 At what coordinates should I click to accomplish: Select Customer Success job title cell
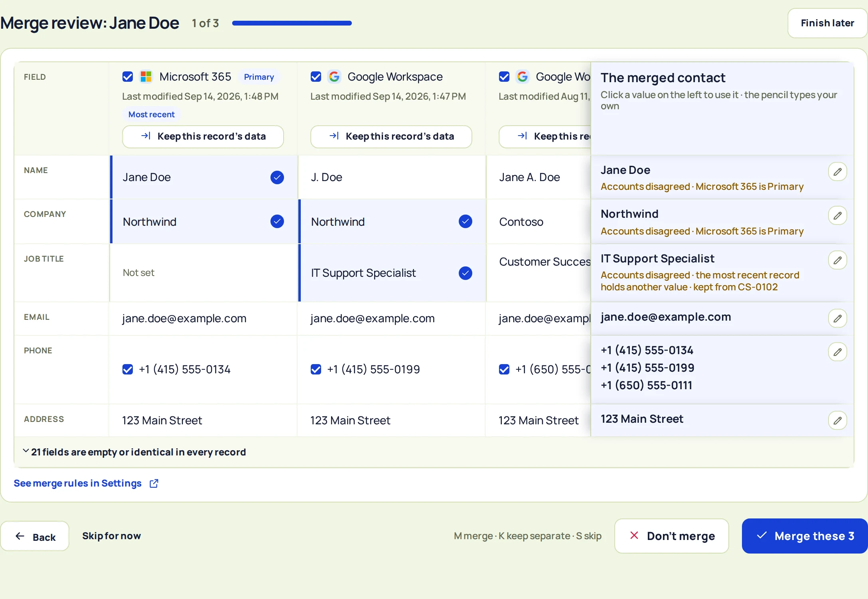539,273
